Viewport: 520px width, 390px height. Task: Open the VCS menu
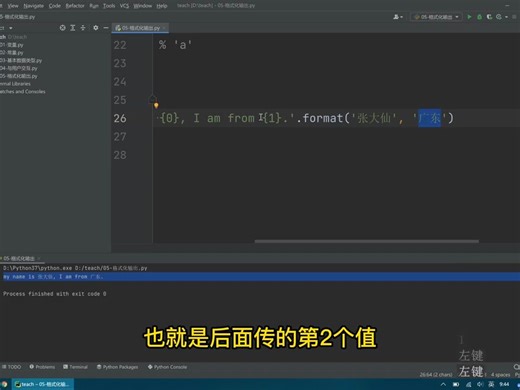[124, 6]
